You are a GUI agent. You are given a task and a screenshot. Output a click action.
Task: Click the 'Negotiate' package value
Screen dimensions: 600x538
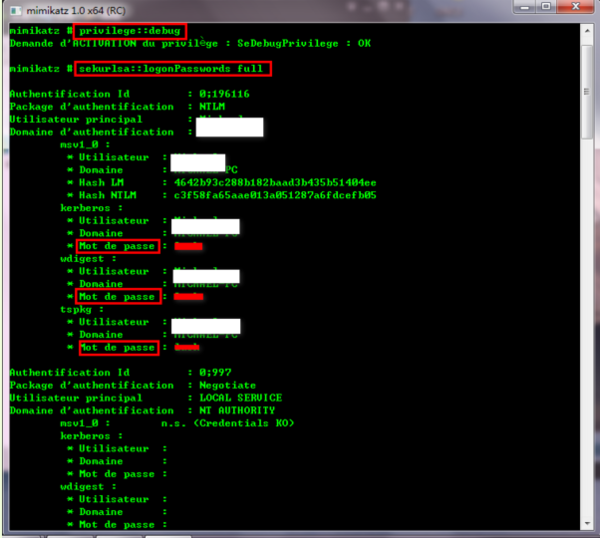click(x=228, y=385)
